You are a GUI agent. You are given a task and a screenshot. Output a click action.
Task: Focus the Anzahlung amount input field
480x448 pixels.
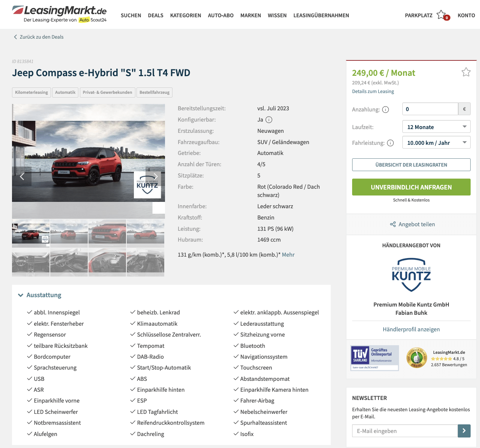(430, 109)
